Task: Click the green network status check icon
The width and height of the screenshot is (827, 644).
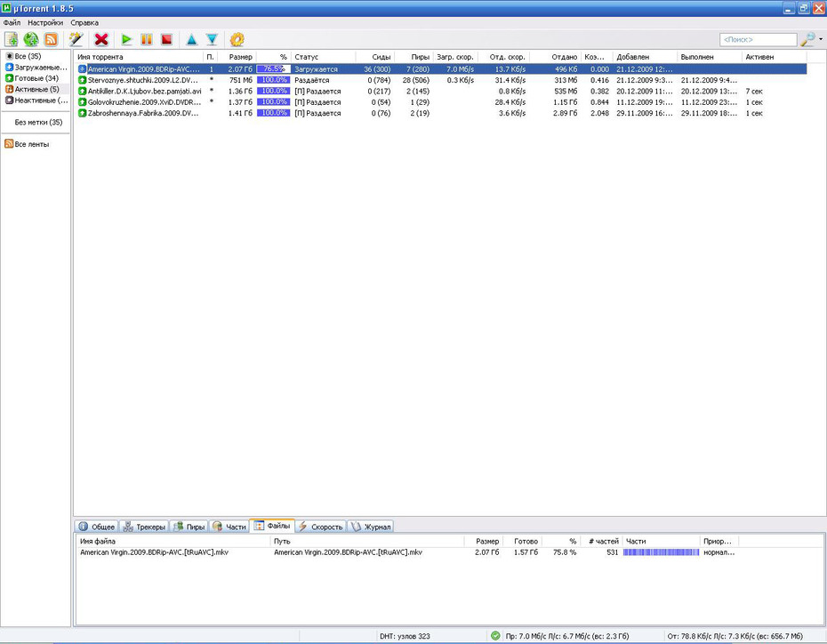Action: [495, 636]
